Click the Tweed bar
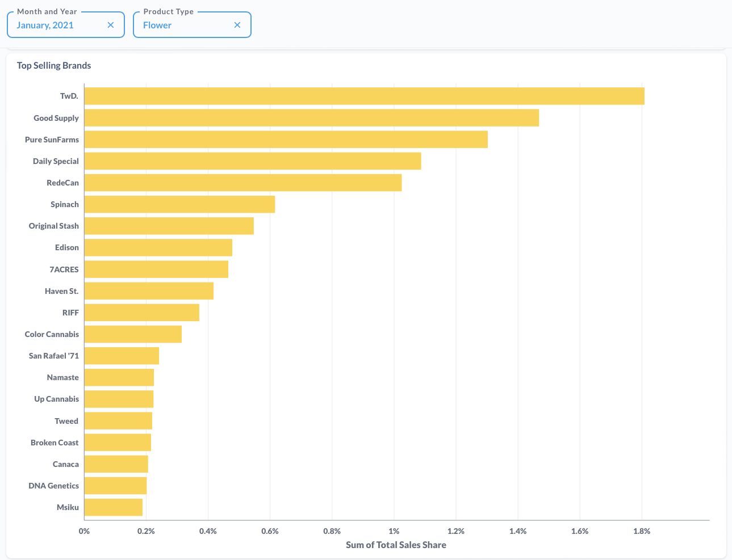Image resolution: width=732 pixels, height=560 pixels. [118, 421]
